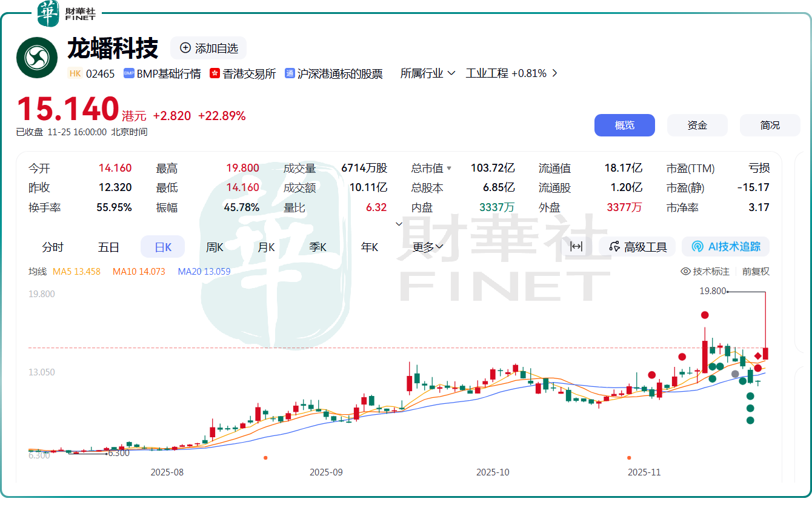
Task: Click the orange event marker near 2025-11
Action: click(x=629, y=458)
